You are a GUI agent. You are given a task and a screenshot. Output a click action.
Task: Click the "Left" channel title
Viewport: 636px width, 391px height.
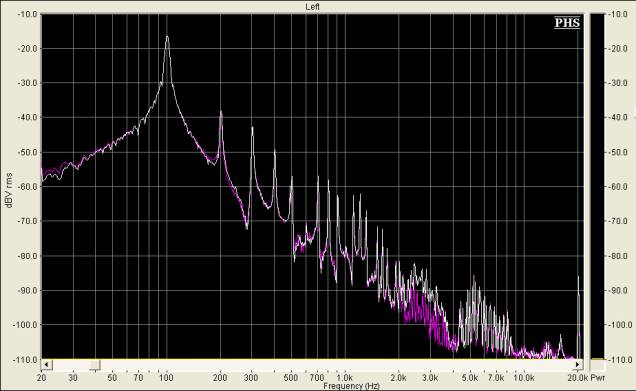313,7
